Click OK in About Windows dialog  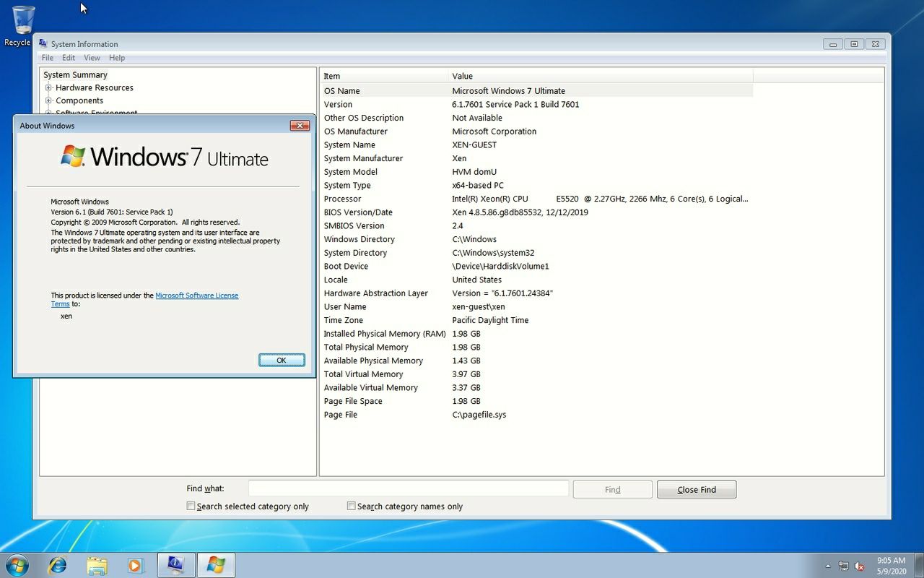pos(282,360)
